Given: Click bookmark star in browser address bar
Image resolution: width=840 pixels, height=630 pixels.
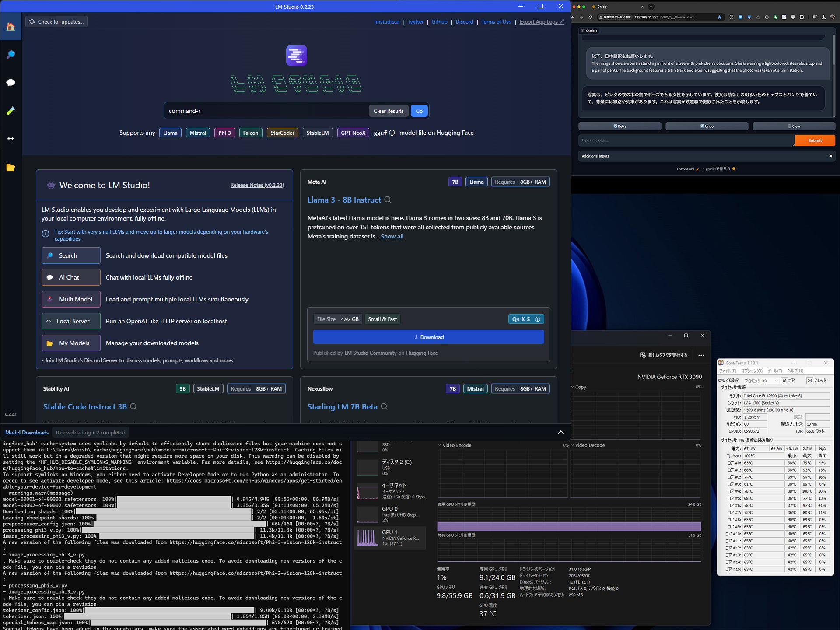Looking at the screenshot, I should (719, 17).
